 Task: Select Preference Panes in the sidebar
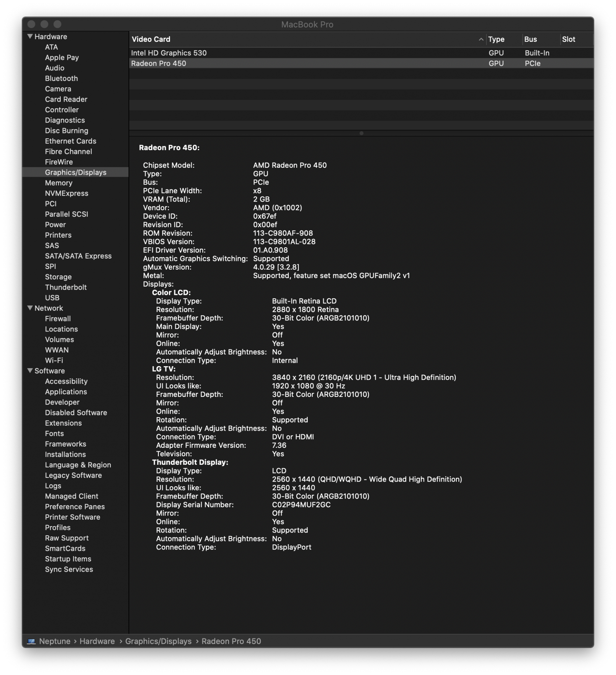[x=75, y=507]
